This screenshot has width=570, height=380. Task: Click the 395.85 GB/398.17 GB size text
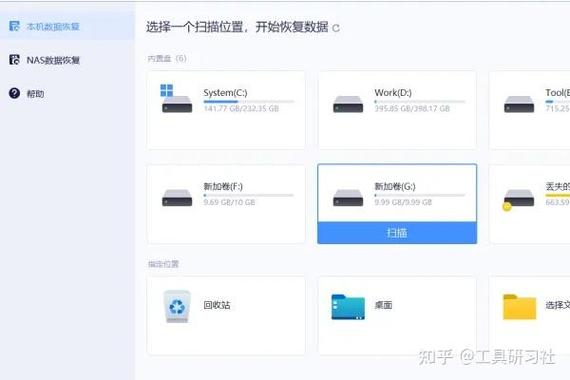[x=412, y=108]
